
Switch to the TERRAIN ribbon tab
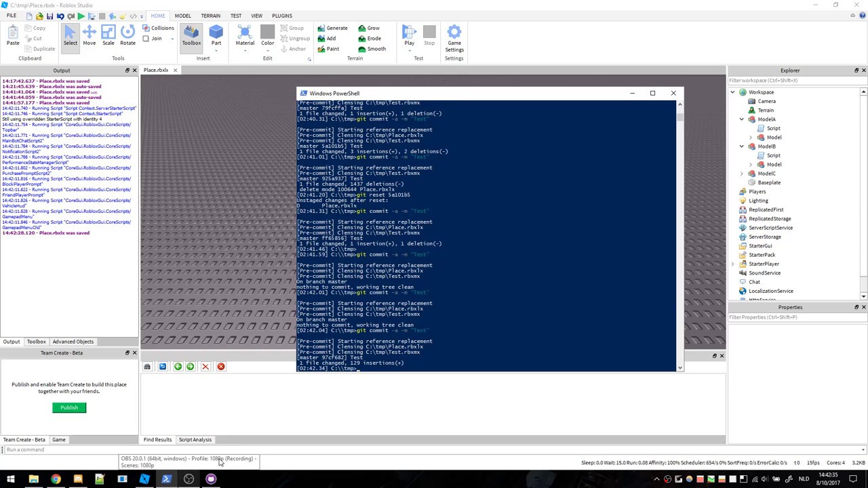(210, 16)
